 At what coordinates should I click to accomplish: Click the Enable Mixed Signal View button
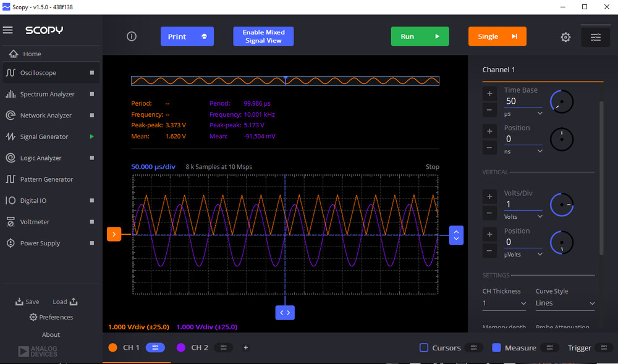click(x=263, y=36)
